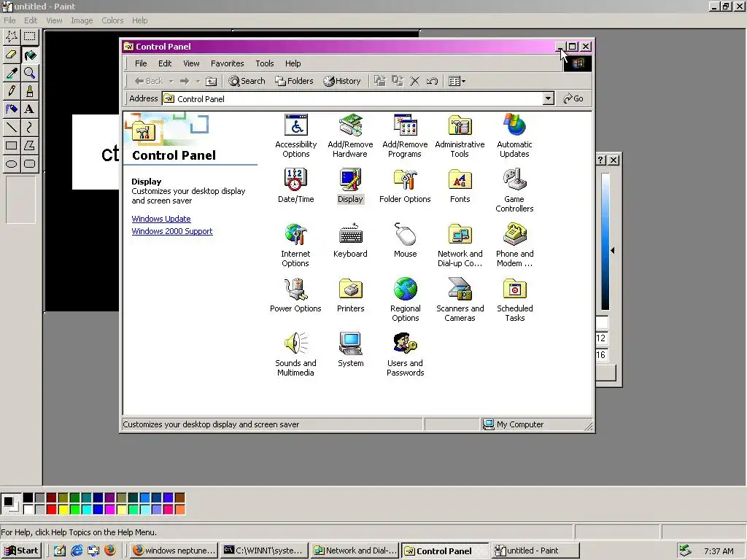Select the Pencil tool in Paint
This screenshot has width=747, height=560.
click(x=12, y=91)
